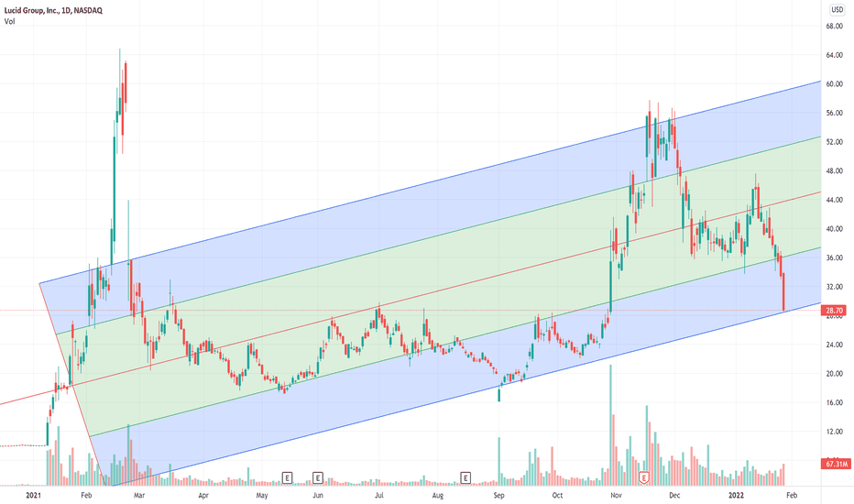This screenshot has width=854, height=504.
Task: Click the Jul time axis label
Action: [379, 495]
